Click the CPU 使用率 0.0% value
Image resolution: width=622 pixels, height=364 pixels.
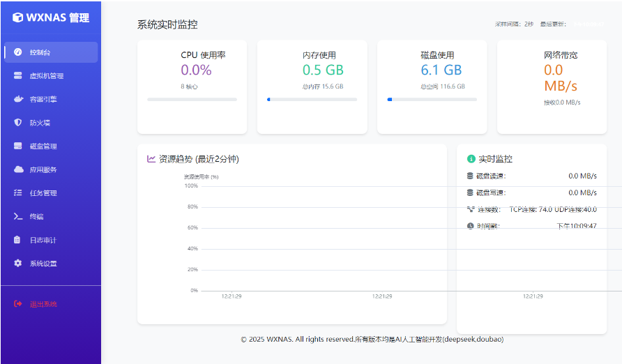tap(196, 70)
